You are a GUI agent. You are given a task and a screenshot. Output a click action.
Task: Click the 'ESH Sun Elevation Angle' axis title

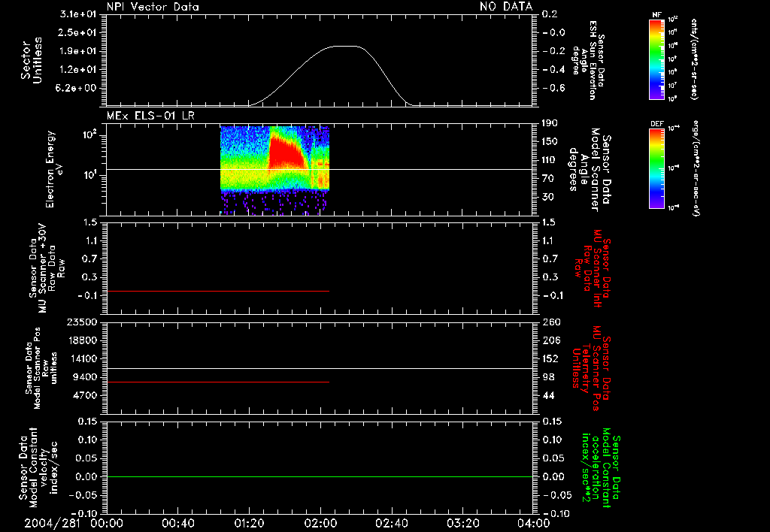pos(588,60)
